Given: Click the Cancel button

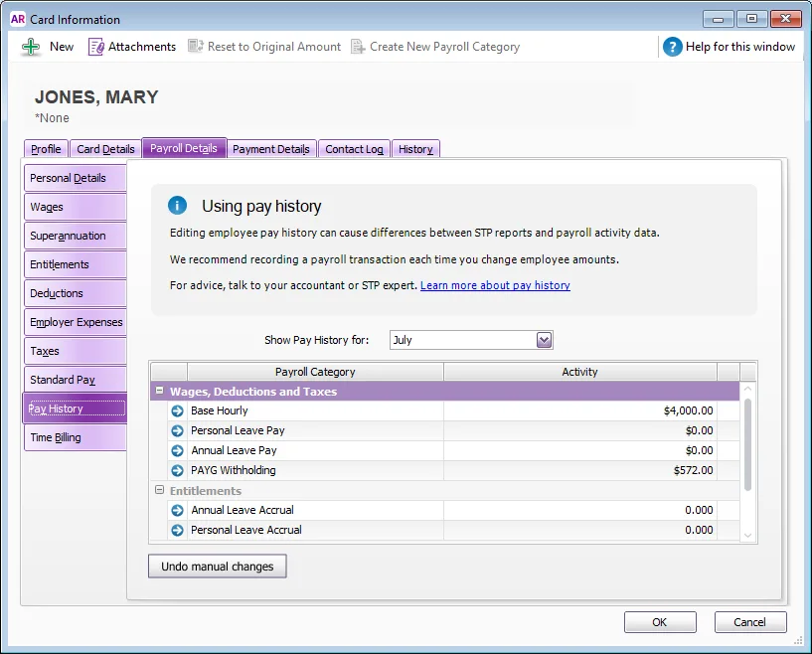Looking at the screenshot, I should 749,622.
